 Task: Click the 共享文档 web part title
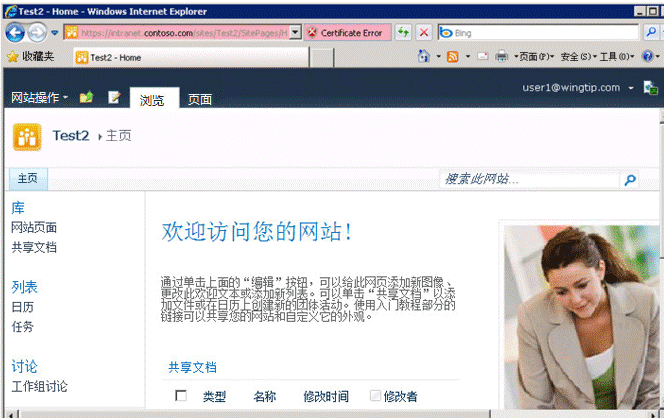click(193, 367)
